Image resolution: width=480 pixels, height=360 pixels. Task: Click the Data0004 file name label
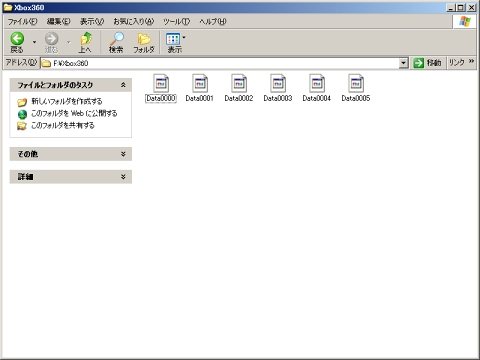(x=317, y=98)
